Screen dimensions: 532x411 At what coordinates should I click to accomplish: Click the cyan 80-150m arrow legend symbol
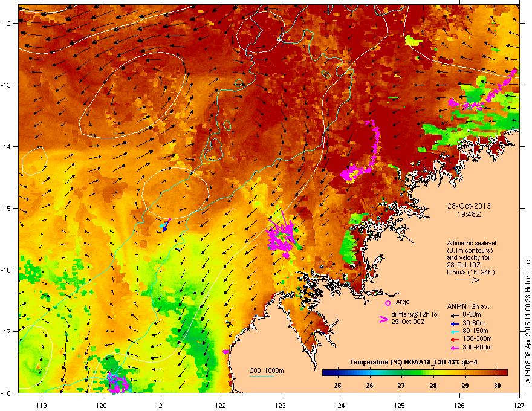point(455,332)
